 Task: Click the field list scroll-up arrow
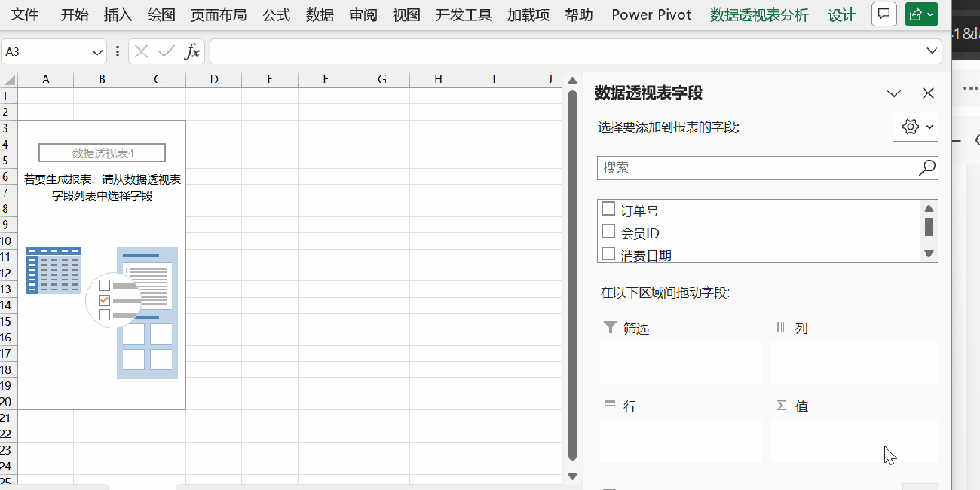coord(928,209)
